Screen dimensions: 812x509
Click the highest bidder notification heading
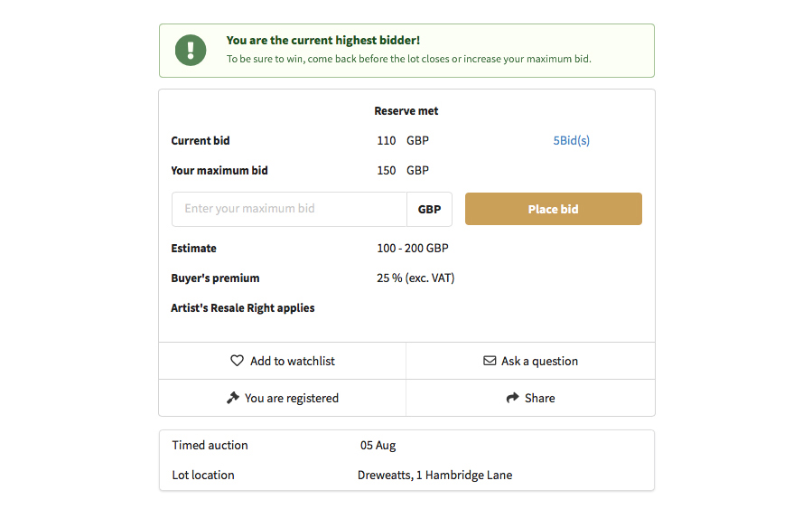coord(323,41)
